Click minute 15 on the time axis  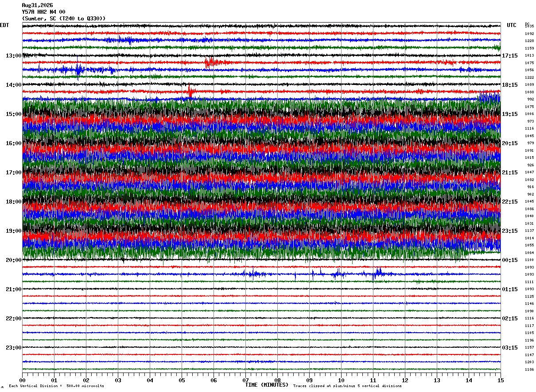501,380
